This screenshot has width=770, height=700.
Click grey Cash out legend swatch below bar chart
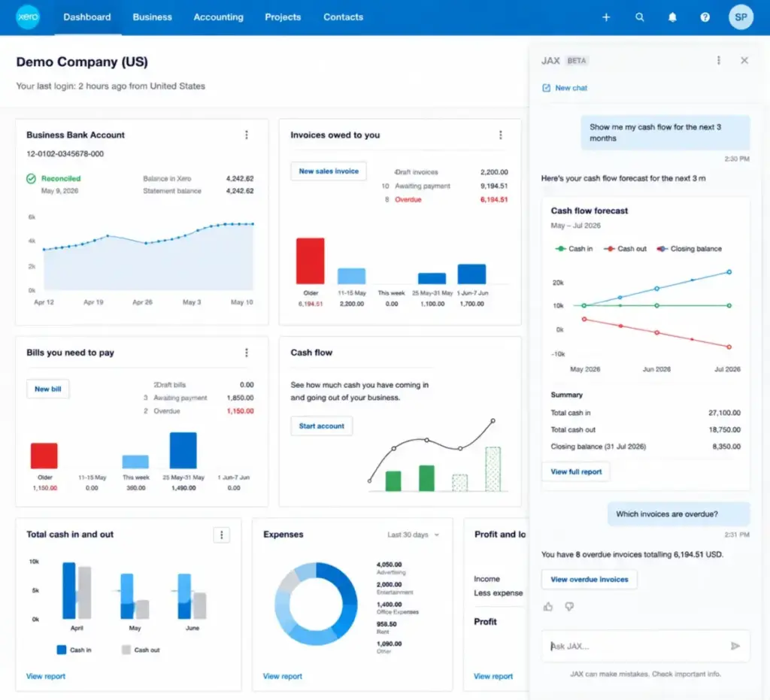click(x=126, y=650)
